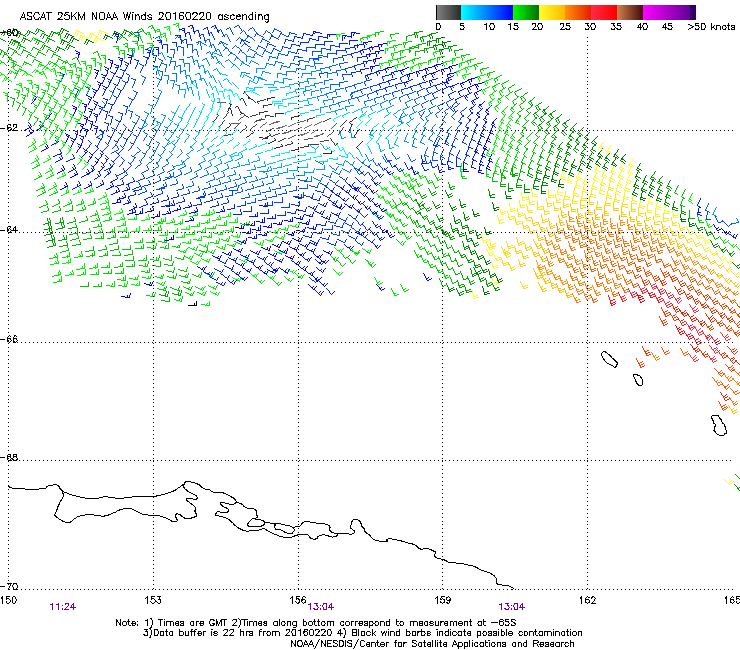Click the '13:04' time label near 156
740x650 pixels.
click(x=321, y=607)
